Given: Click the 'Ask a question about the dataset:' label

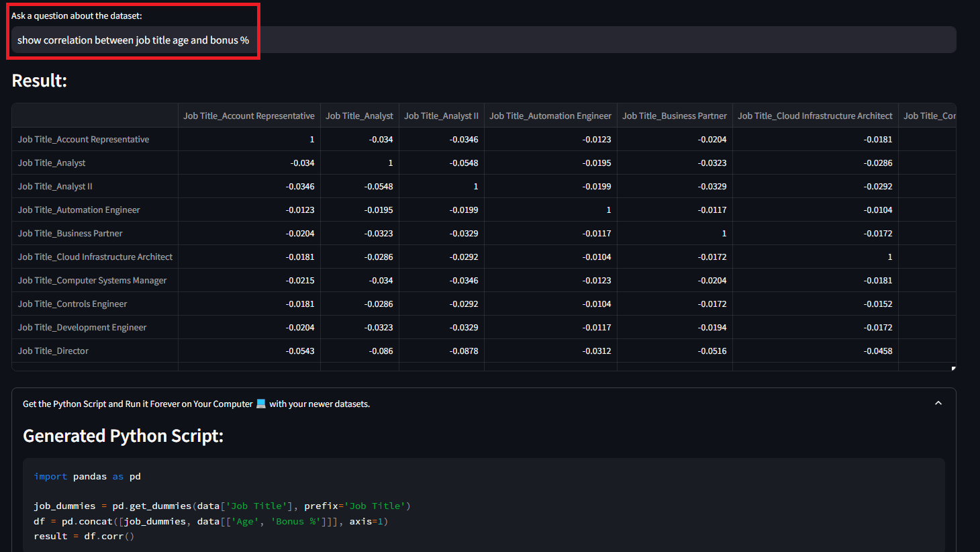Looking at the screenshot, I should click(x=77, y=15).
